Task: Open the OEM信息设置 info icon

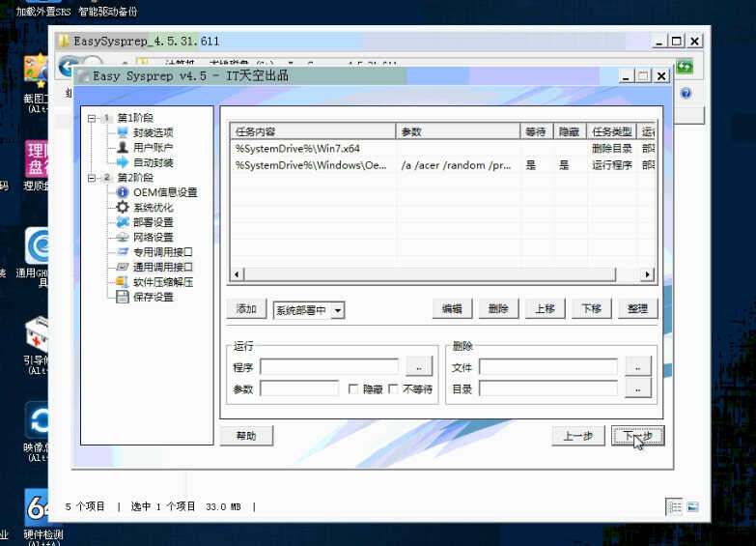Action: pos(123,192)
